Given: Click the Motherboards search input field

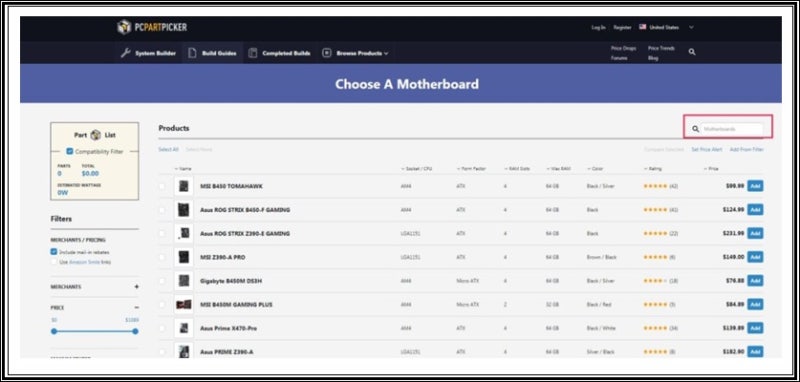Looking at the screenshot, I should [732, 129].
